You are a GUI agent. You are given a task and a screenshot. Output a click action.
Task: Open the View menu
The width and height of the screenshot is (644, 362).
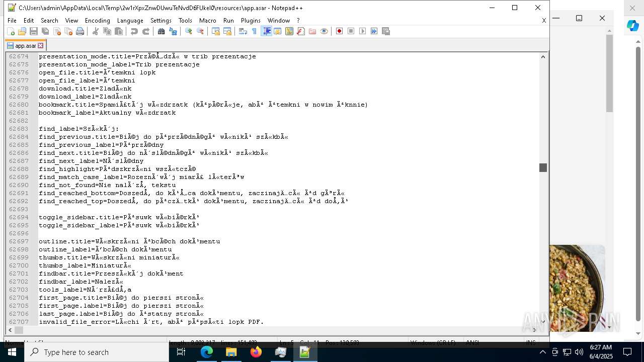(71, 21)
